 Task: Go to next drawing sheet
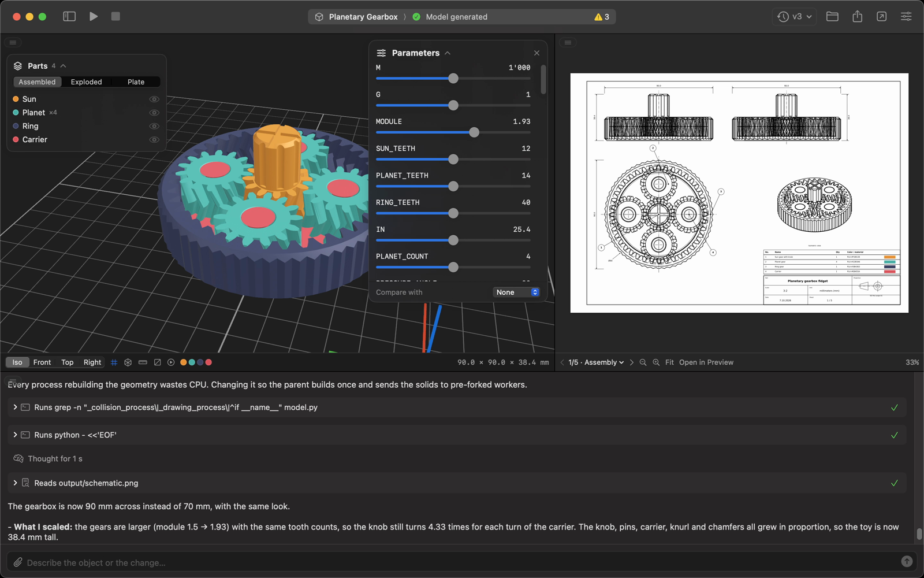pyautogui.click(x=632, y=362)
